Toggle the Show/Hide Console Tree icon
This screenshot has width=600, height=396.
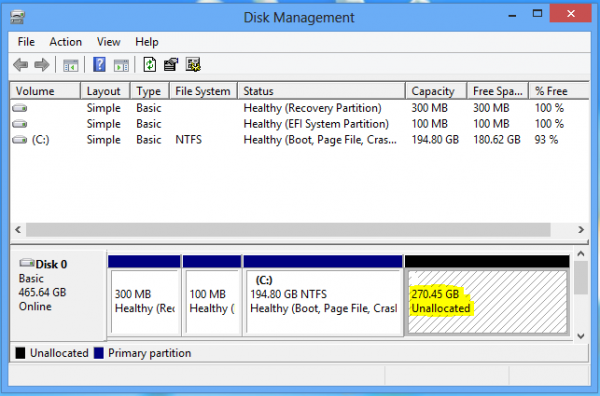pyautogui.click(x=70, y=65)
